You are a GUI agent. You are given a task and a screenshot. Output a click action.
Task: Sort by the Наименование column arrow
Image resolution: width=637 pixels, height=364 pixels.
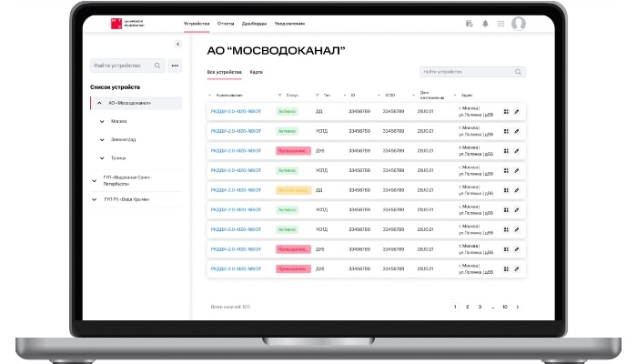(x=209, y=95)
